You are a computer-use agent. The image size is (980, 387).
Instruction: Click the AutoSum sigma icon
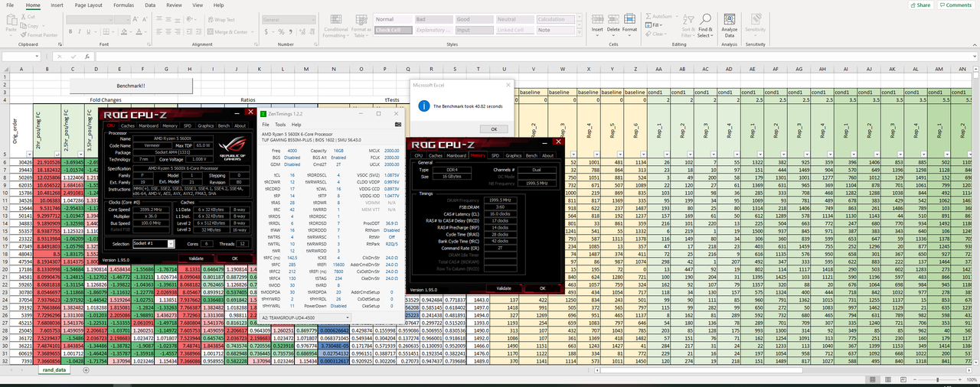647,16
